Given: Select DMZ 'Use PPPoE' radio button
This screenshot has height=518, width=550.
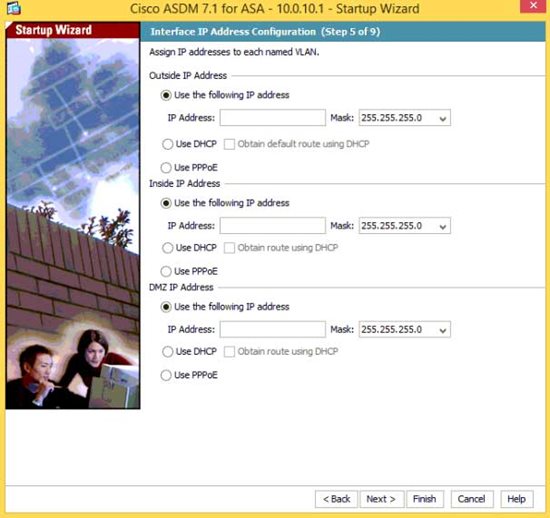Looking at the screenshot, I should pos(166,375).
